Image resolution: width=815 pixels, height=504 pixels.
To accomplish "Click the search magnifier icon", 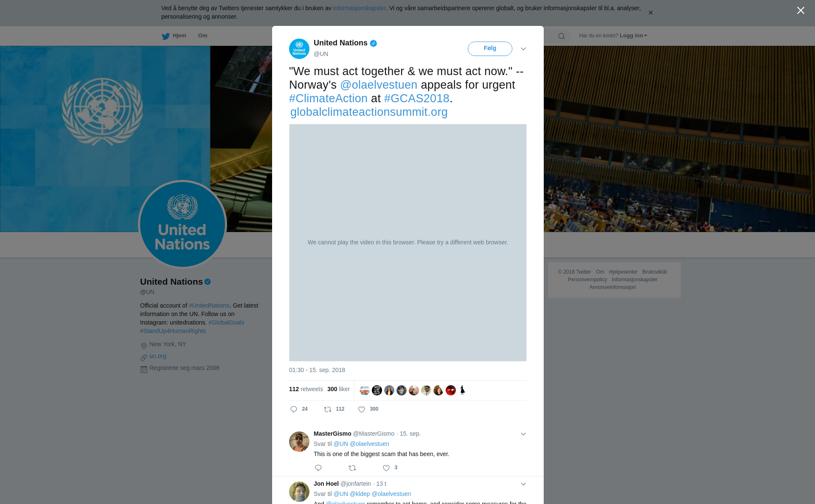I will pos(562,36).
